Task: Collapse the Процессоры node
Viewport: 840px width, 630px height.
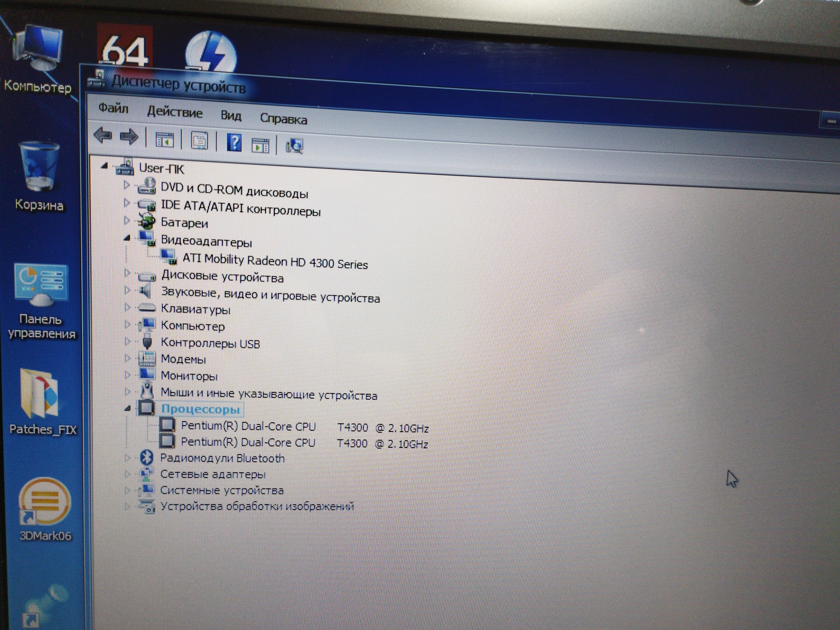Action: click(x=127, y=408)
